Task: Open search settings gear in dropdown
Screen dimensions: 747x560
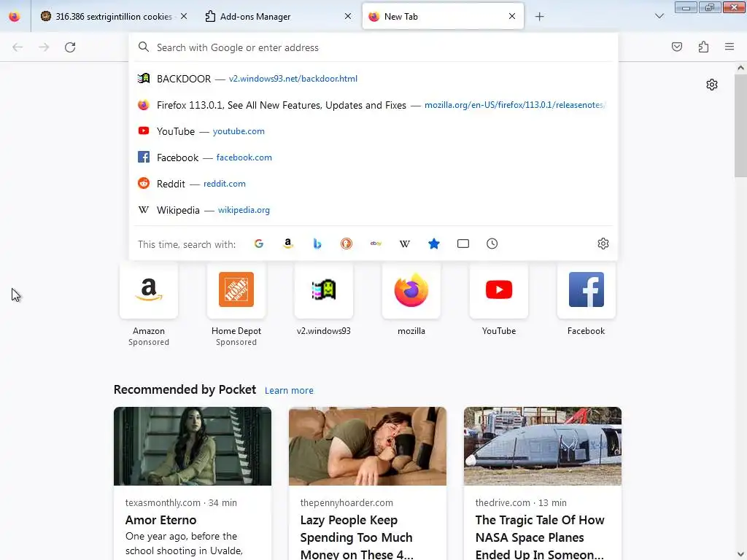Action: pos(603,244)
